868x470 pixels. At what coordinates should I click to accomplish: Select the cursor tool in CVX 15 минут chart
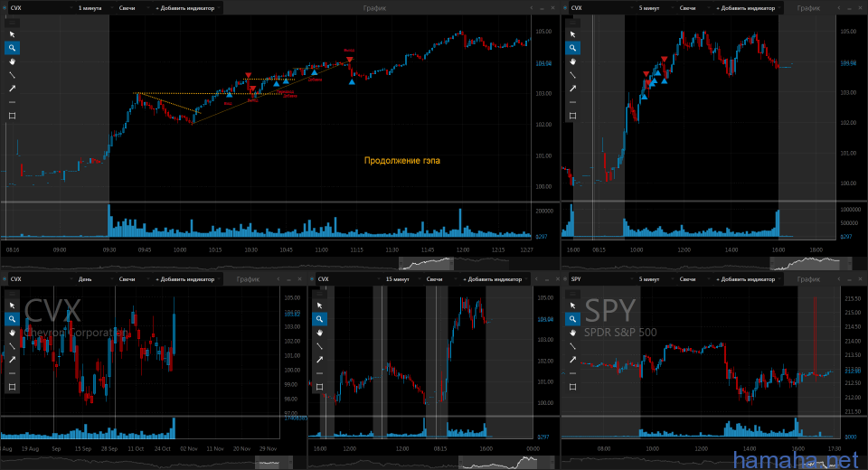(x=319, y=305)
